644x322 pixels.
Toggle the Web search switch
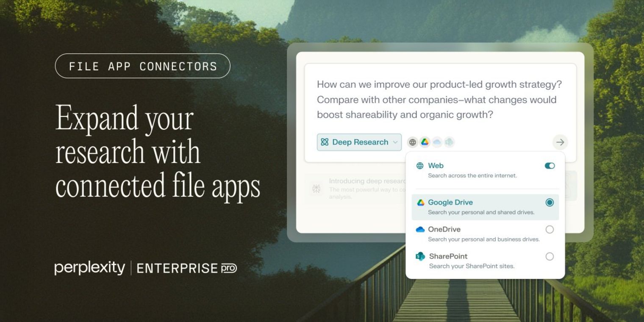tap(550, 166)
